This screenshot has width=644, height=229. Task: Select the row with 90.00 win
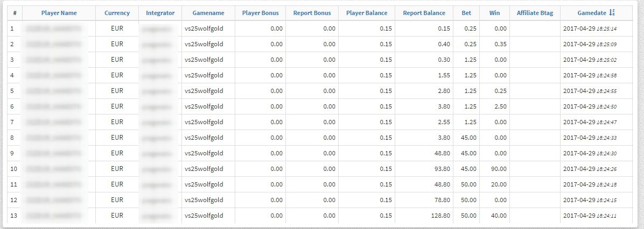(x=320, y=169)
